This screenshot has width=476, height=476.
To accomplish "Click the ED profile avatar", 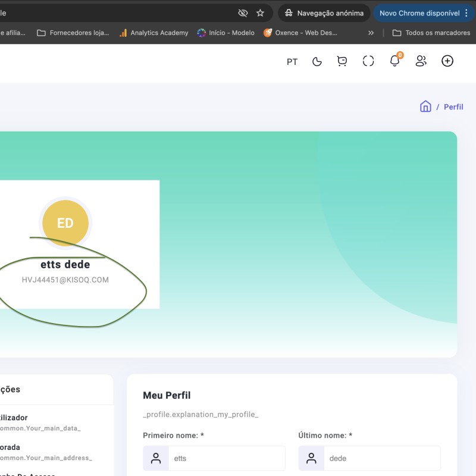I will click(65, 223).
